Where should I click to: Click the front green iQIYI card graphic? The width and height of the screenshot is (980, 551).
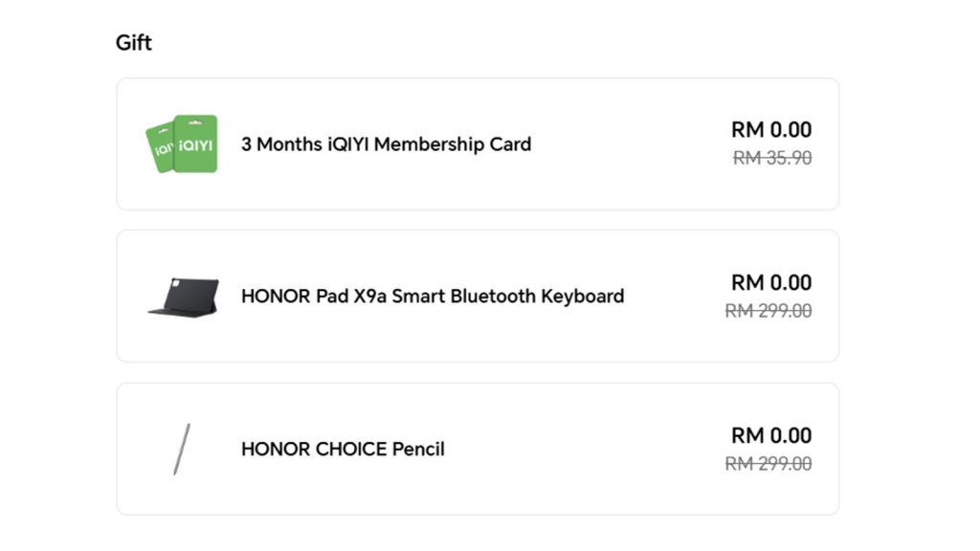pyautogui.click(x=196, y=143)
